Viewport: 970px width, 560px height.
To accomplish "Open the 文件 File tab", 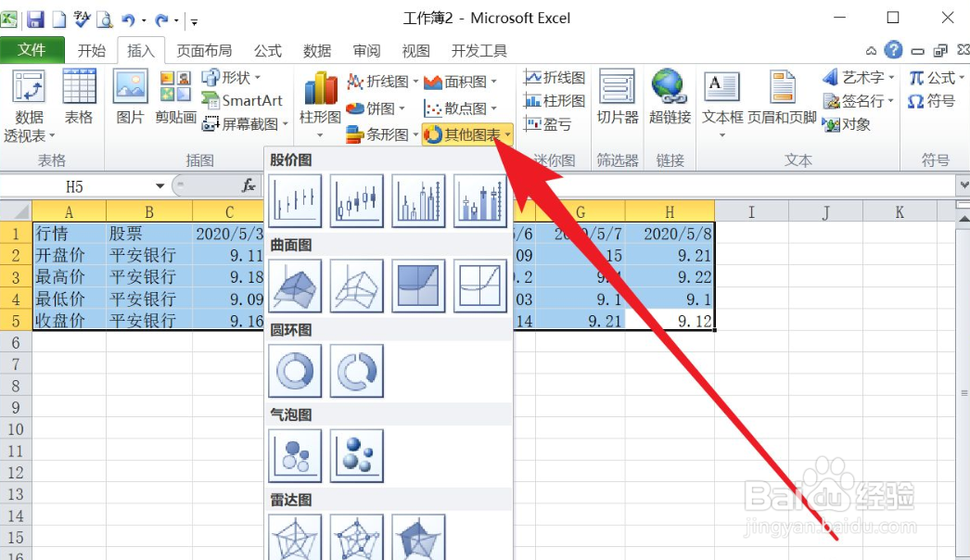I will (32, 49).
